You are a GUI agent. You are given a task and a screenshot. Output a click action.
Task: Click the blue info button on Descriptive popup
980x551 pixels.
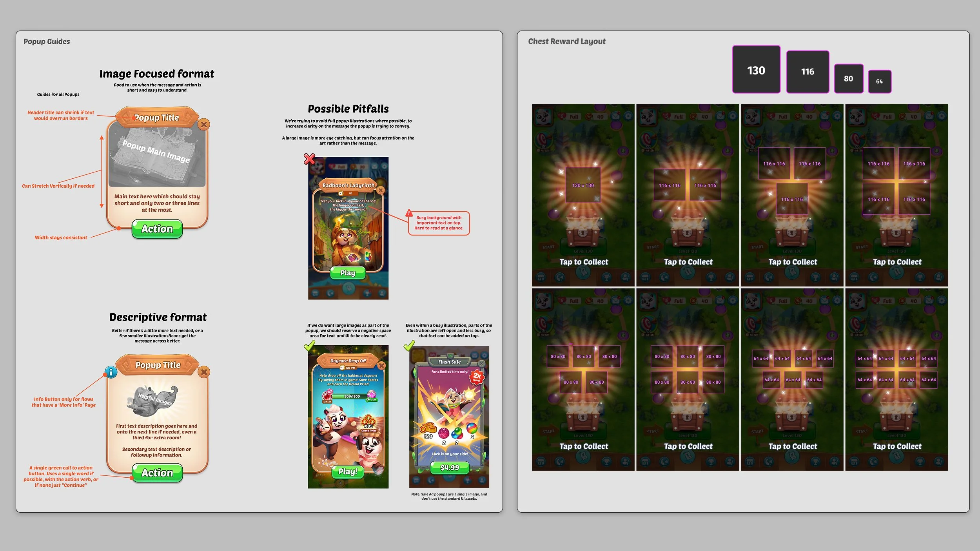tap(111, 372)
